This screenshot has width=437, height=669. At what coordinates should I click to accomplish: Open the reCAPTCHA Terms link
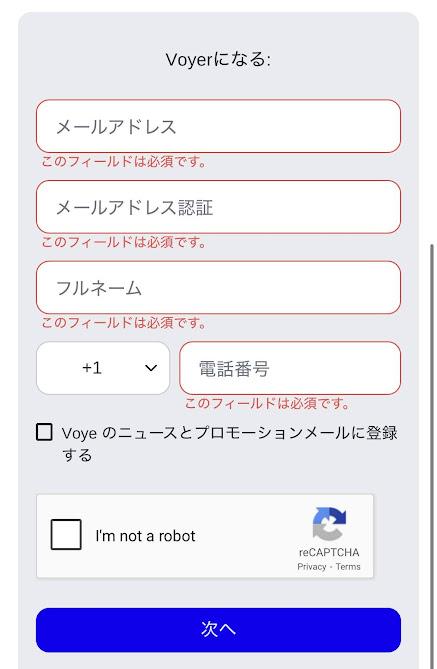[348, 567]
